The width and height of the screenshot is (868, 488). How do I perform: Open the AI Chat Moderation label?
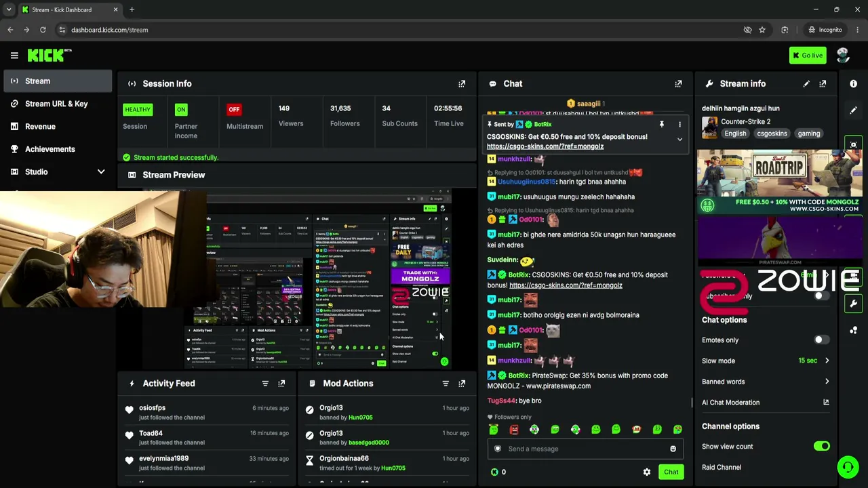[730, 403]
